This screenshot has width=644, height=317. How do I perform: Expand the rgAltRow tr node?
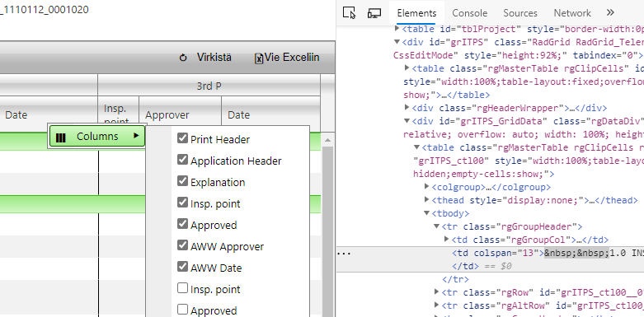pos(436,305)
